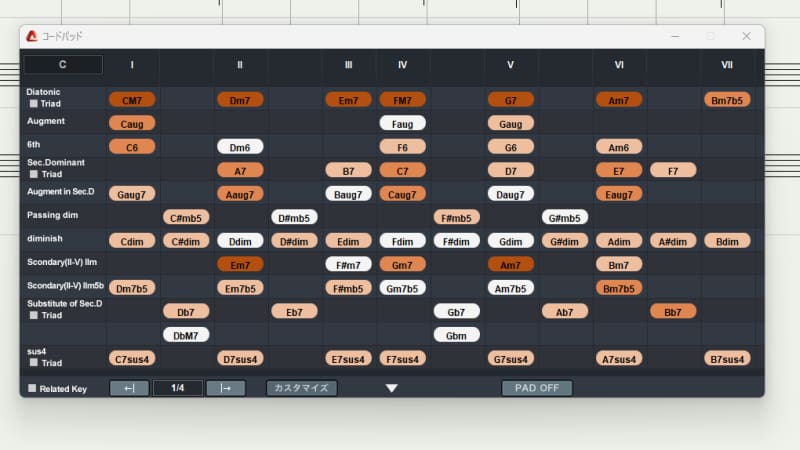Image resolution: width=800 pixels, height=450 pixels.
Task: Select the D7 pad
Action: [x=510, y=170]
